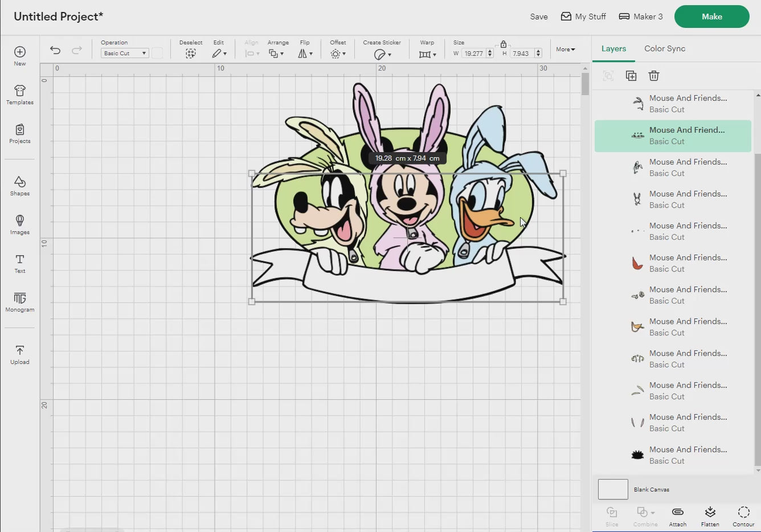Click the Attach tool
761x532 pixels.
(x=678, y=517)
